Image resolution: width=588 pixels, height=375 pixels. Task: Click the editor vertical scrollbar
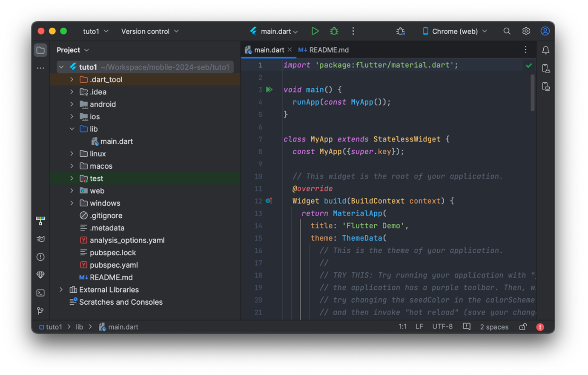click(x=532, y=93)
